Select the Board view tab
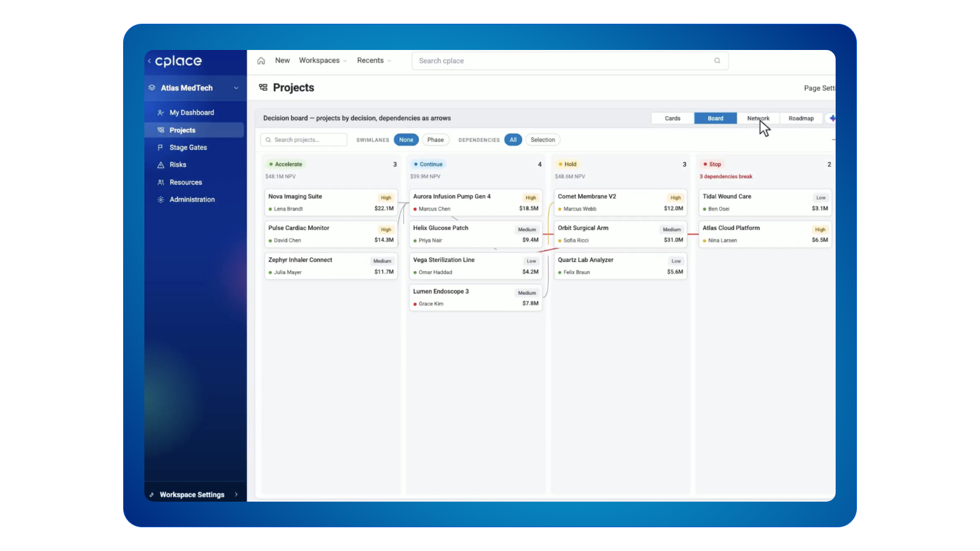This screenshot has width=980, height=551. [716, 118]
